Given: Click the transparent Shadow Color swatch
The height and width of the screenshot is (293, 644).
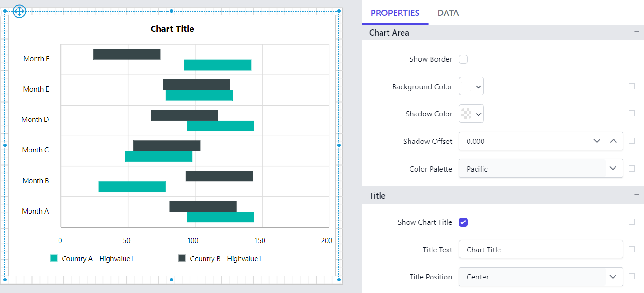Looking at the screenshot, I should (466, 114).
